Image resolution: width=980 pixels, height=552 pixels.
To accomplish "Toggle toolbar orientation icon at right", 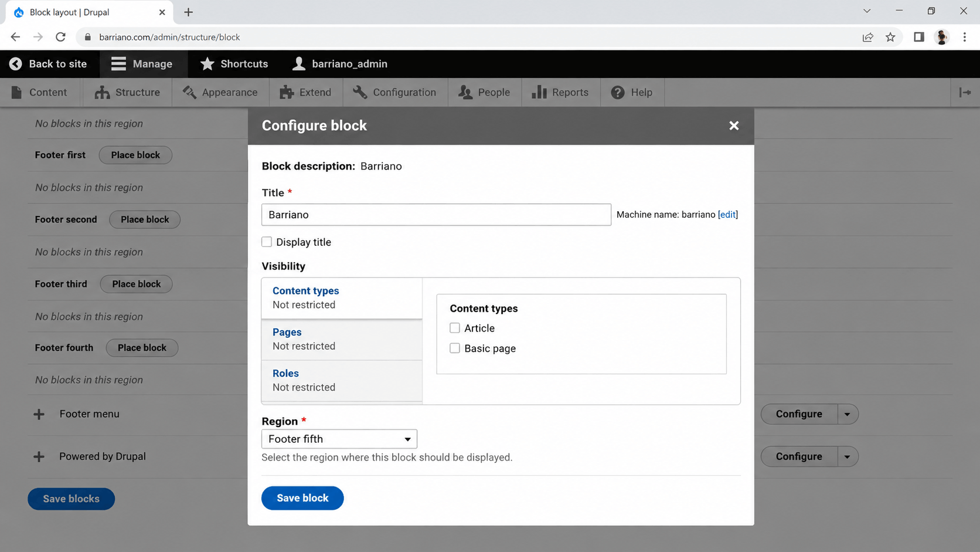I will pyautogui.click(x=965, y=92).
